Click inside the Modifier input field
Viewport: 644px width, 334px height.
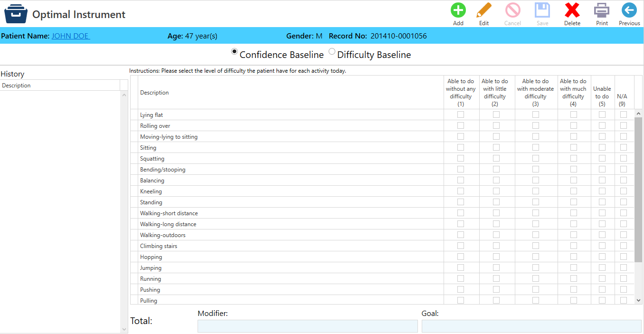pyautogui.click(x=307, y=326)
